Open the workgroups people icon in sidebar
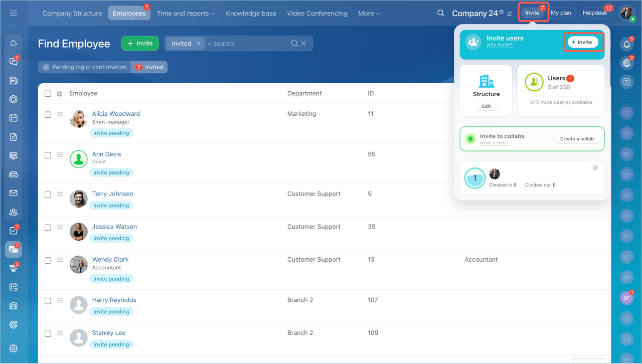Viewport: 642px width, 364px height. 14,212
